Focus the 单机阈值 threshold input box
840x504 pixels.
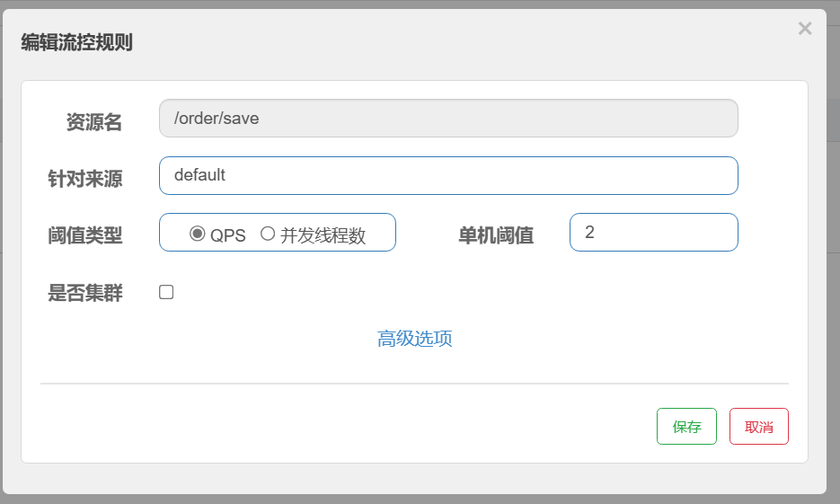click(653, 232)
